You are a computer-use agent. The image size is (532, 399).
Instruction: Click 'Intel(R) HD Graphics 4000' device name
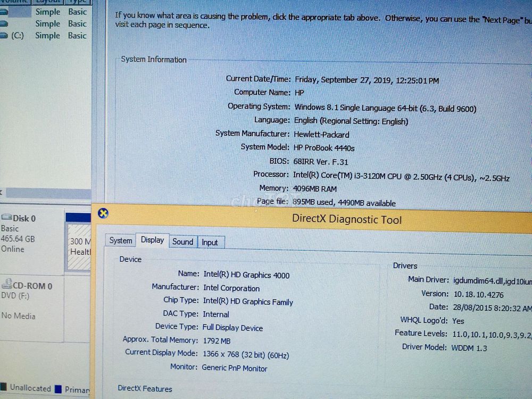(x=246, y=275)
